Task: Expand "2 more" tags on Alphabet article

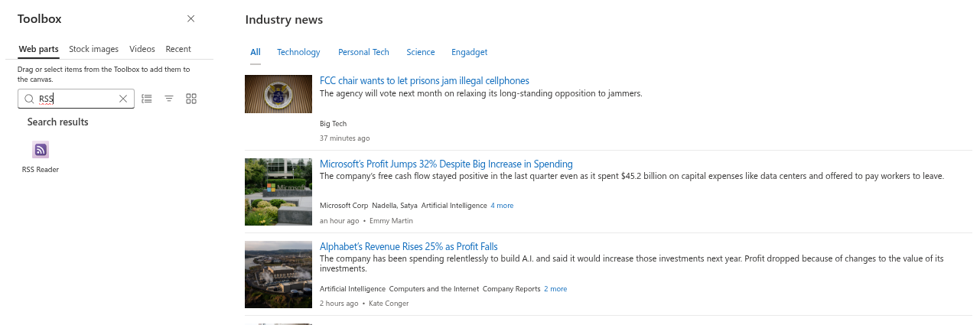Action: click(555, 289)
